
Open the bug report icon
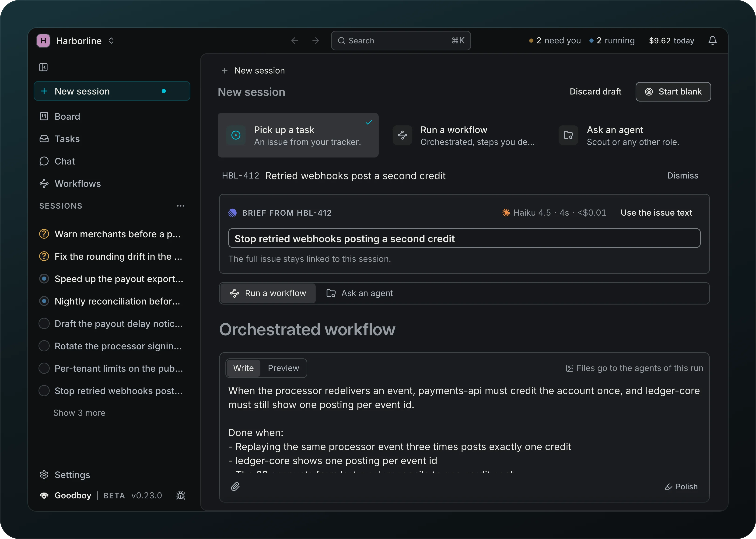(181, 496)
